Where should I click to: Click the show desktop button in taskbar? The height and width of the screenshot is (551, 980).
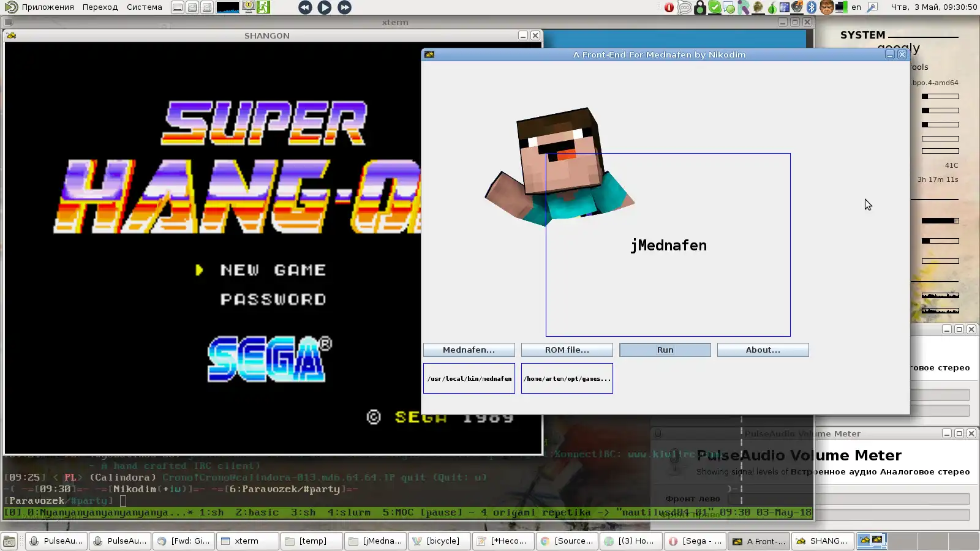(x=9, y=541)
